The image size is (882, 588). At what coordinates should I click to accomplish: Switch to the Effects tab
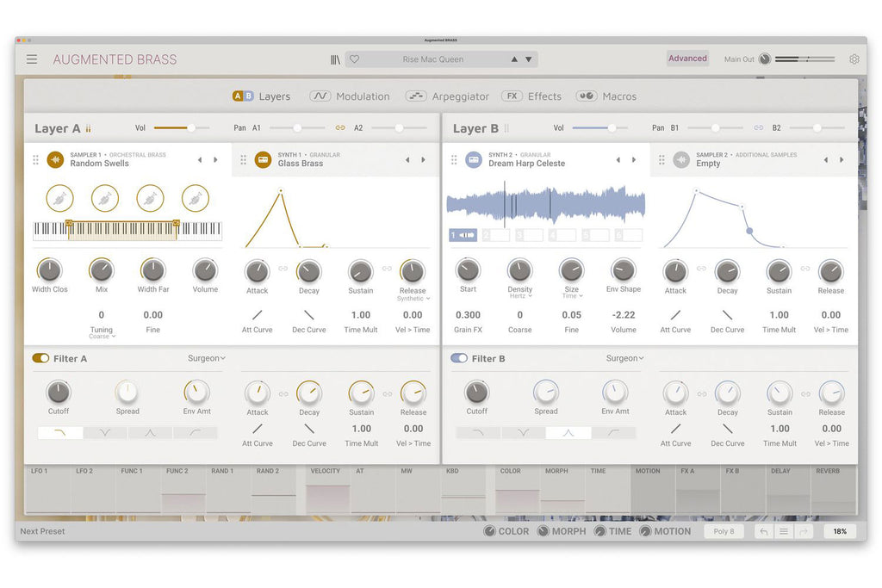coord(531,96)
